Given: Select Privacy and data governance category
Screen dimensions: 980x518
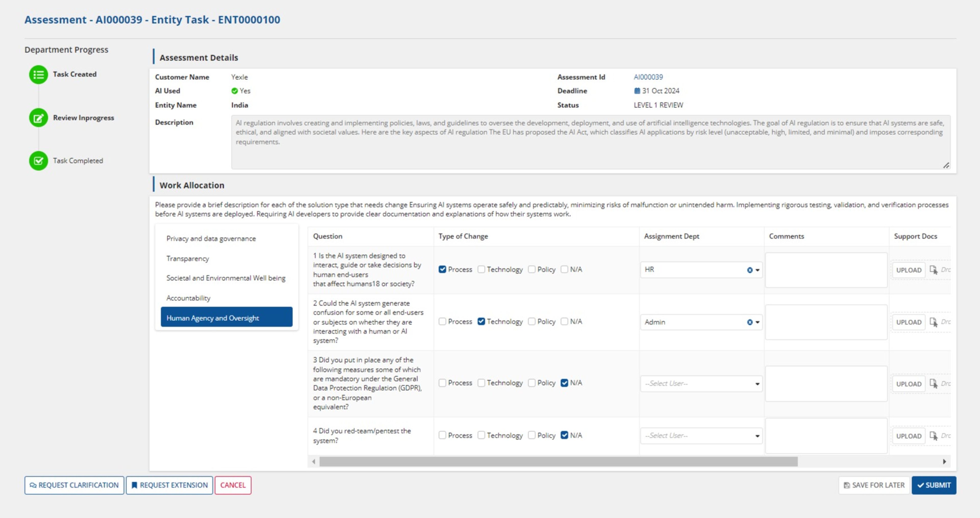Looking at the screenshot, I should (x=226, y=238).
